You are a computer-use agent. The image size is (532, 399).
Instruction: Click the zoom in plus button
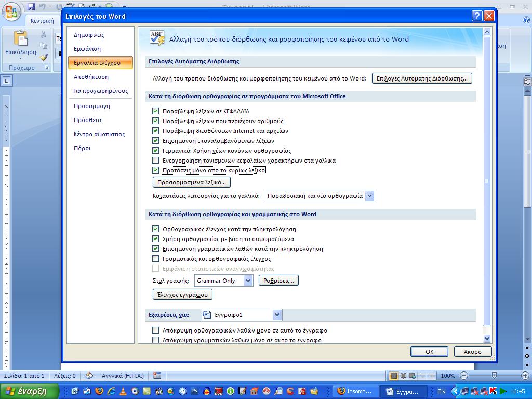pyautogui.click(x=525, y=376)
